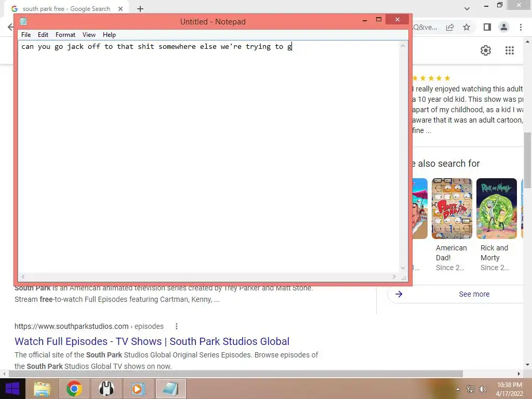
Task: Toggle Chrome's side panel
Action: pos(487,27)
